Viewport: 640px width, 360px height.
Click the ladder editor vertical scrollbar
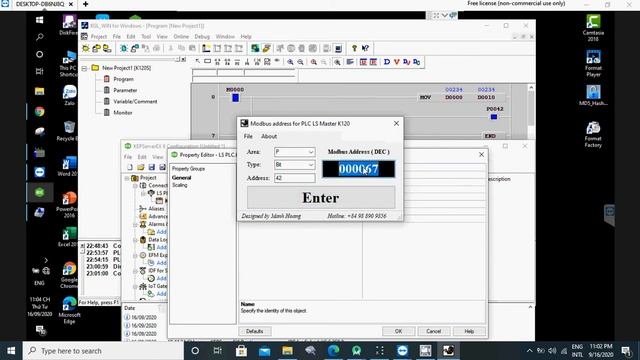(531, 111)
